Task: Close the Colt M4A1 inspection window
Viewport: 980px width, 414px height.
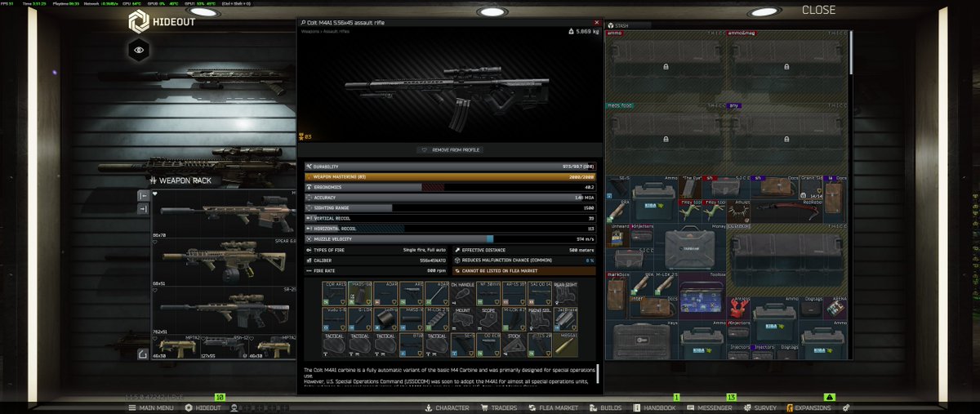Action: click(596, 23)
